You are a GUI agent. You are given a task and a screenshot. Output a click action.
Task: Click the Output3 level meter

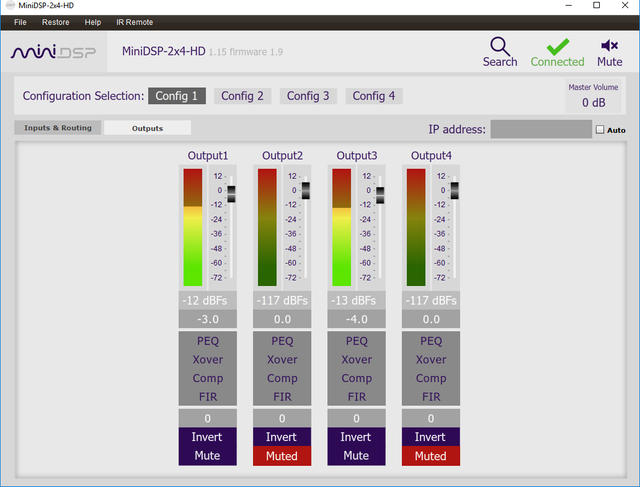(342, 227)
